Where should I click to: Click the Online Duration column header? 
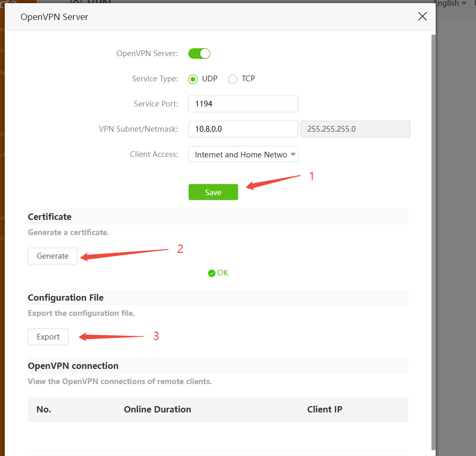tap(157, 409)
